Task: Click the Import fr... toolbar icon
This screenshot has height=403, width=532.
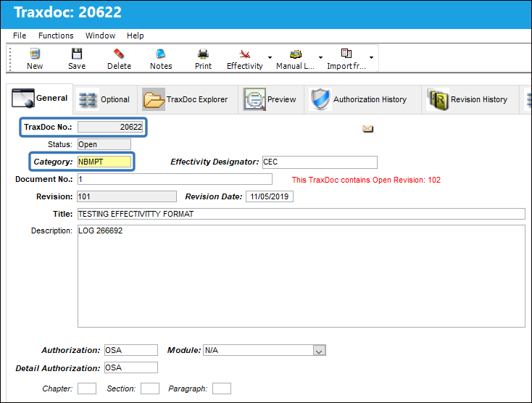Action: tap(346, 54)
